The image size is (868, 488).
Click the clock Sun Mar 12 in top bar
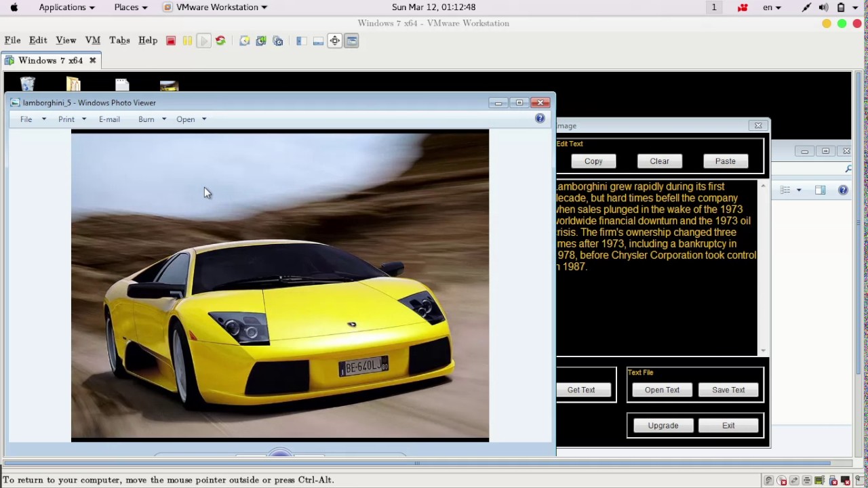click(x=434, y=7)
